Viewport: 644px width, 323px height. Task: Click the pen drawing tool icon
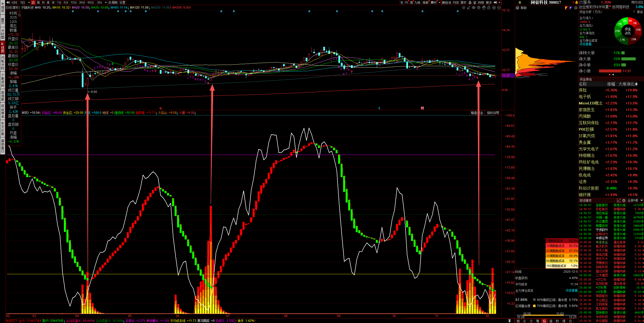468,8
